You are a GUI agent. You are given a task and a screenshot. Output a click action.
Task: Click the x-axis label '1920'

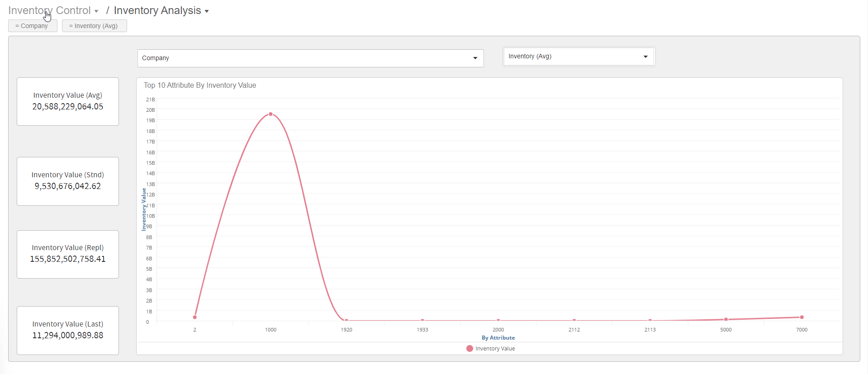pos(346,330)
